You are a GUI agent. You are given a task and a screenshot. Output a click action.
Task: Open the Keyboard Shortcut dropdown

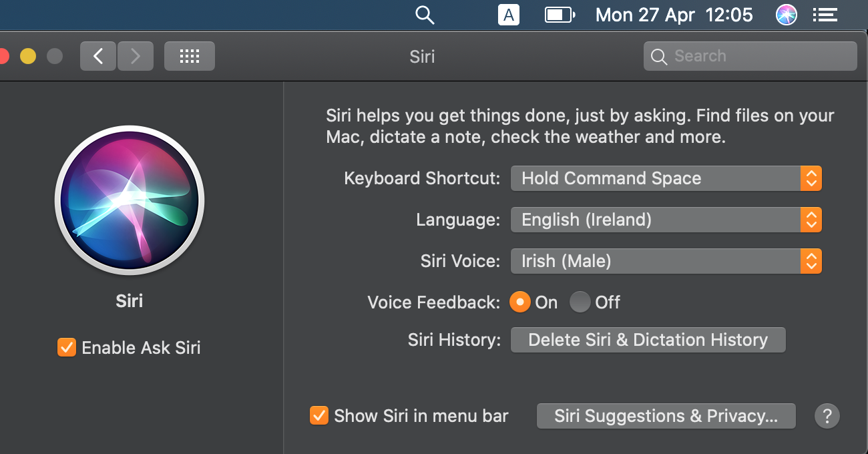[666, 178]
